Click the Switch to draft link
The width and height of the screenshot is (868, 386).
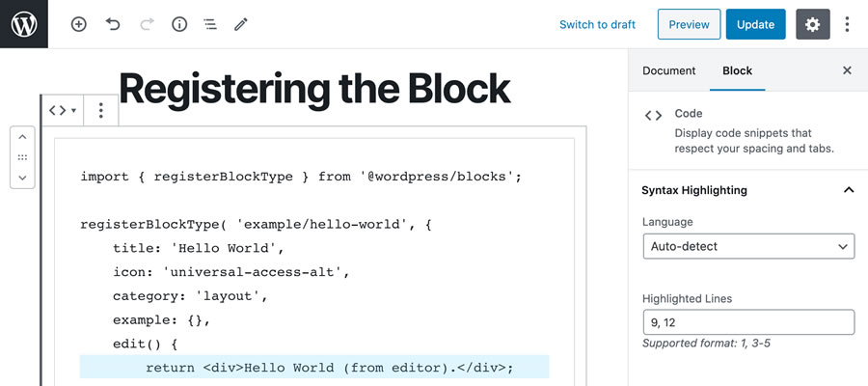point(597,24)
